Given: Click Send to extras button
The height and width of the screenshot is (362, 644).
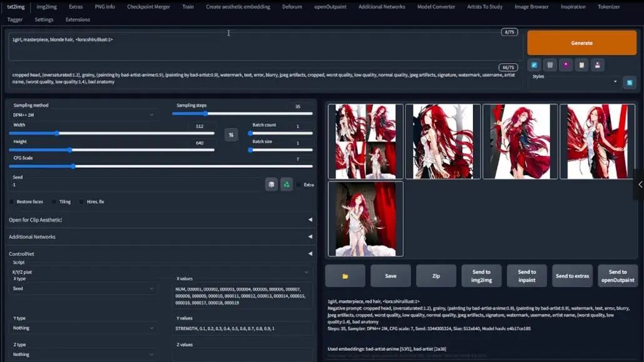Looking at the screenshot, I should click(572, 276).
